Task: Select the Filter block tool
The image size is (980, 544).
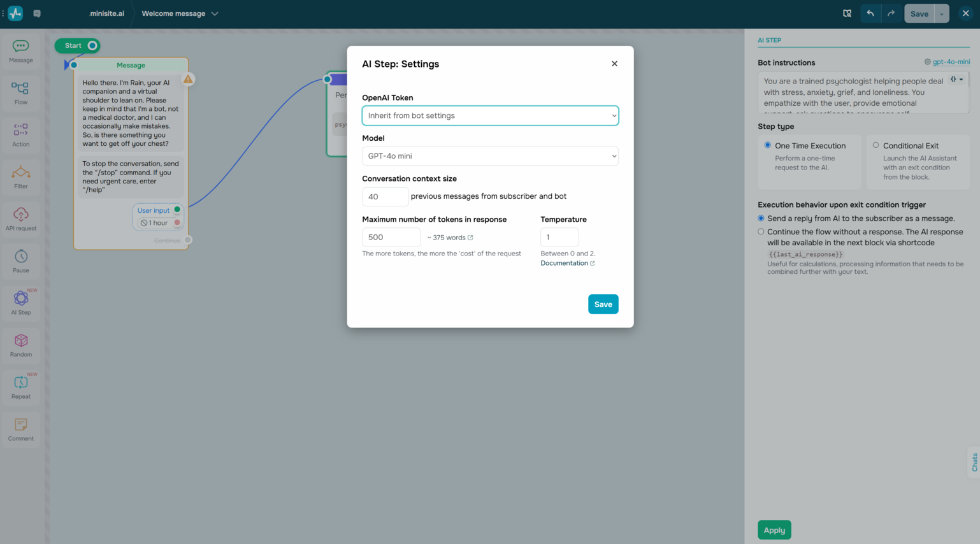Action: pyautogui.click(x=21, y=176)
